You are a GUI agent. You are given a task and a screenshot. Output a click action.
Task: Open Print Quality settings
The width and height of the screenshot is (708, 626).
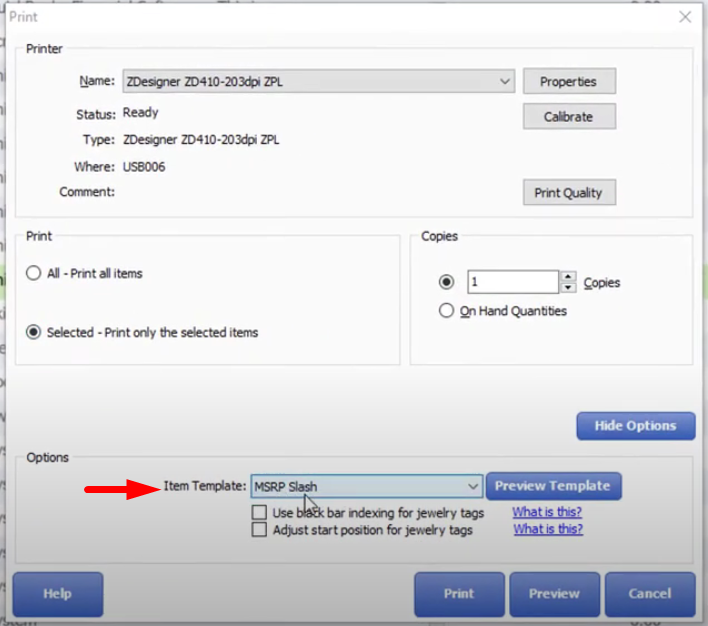click(569, 193)
